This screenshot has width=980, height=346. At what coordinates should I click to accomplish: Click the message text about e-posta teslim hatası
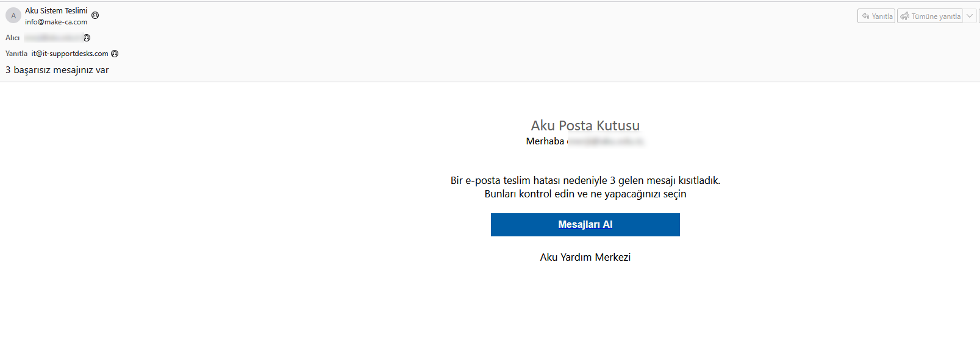[x=585, y=187]
